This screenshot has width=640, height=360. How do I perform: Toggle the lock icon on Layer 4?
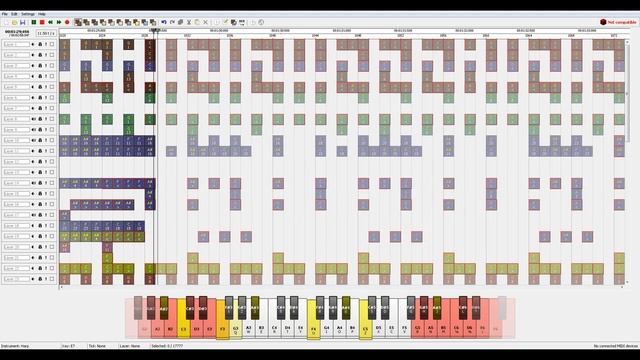(40, 76)
